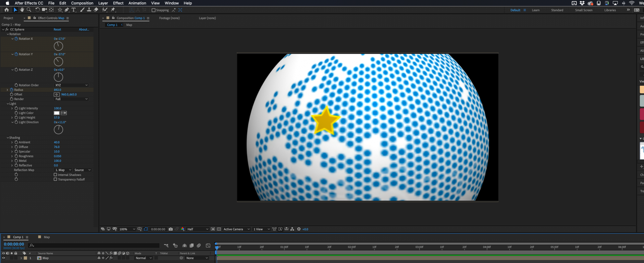Click the Home icon in toolbar
The height and width of the screenshot is (263, 644).
(7, 10)
